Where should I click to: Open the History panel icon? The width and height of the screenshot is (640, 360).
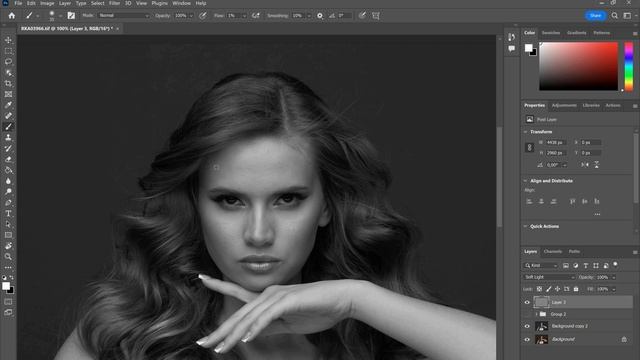pos(511,37)
